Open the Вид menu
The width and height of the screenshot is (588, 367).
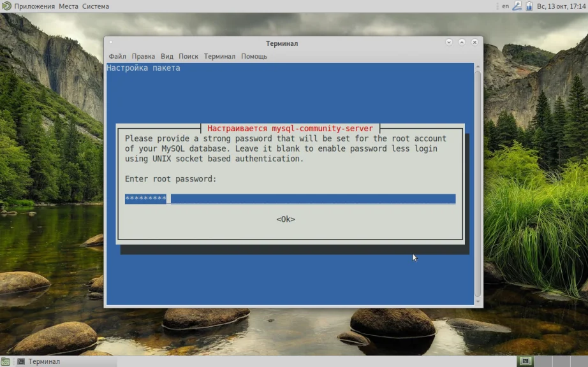pyautogui.click(x=167, y=56)
